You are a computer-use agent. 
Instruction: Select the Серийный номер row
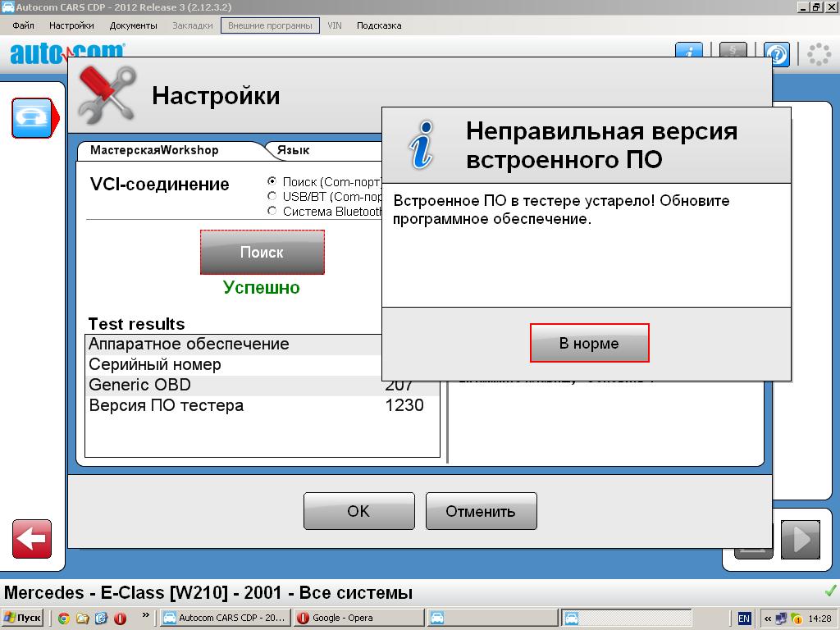pos(234,365)
